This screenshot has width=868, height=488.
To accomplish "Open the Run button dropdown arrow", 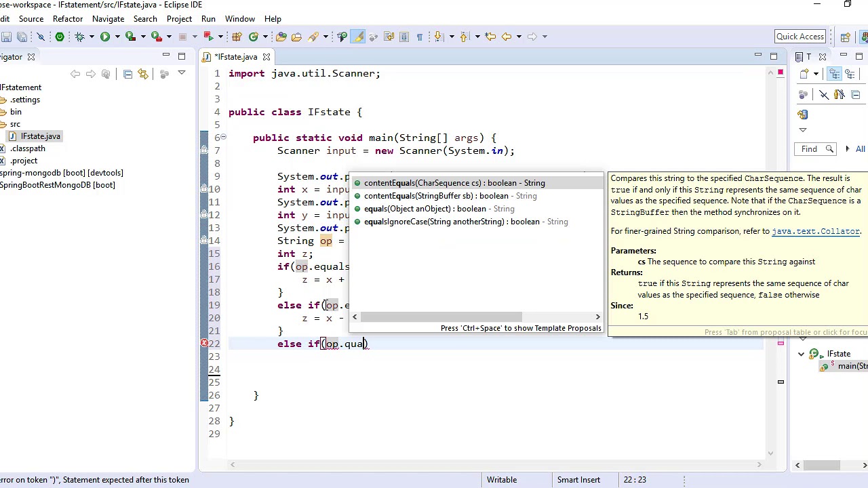I will coord(117,37).
